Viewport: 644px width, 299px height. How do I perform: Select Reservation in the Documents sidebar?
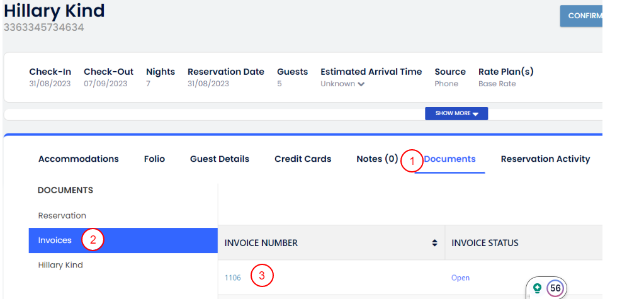(x=62, y=215)
